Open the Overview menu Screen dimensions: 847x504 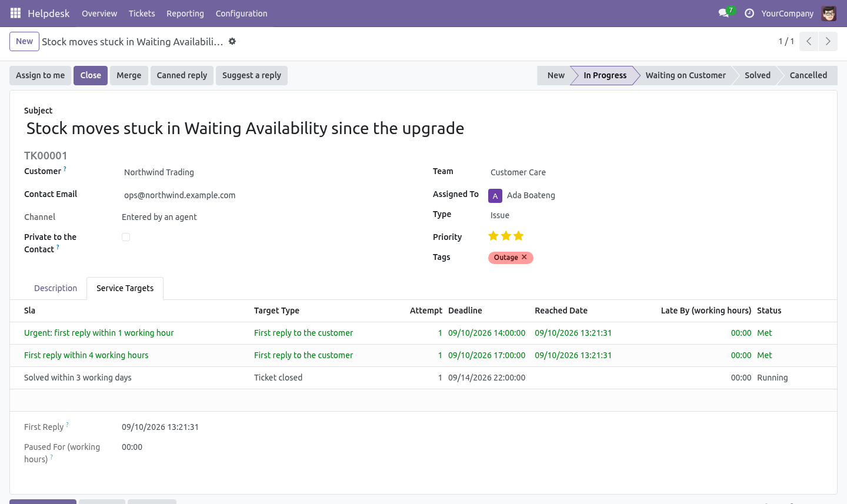click(x=99, y=14)
